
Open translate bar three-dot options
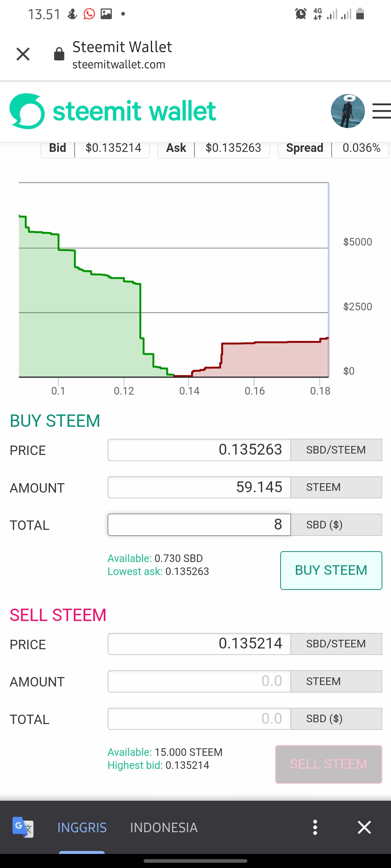pyautogui.click(x=315, y=827)
